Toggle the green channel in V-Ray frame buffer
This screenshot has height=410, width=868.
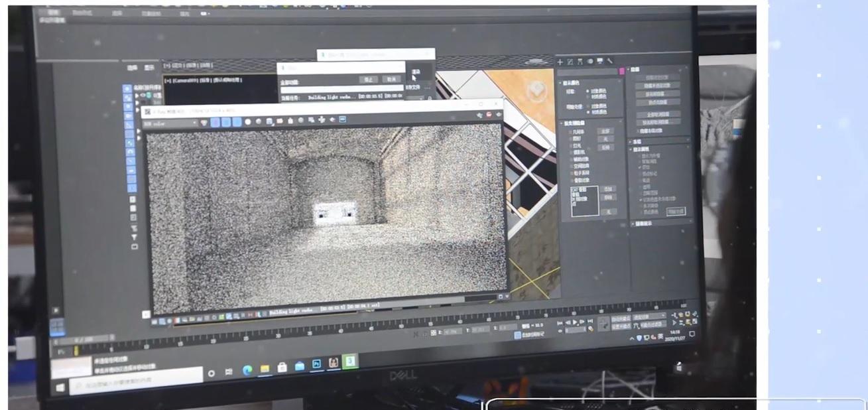coord(225,122)
